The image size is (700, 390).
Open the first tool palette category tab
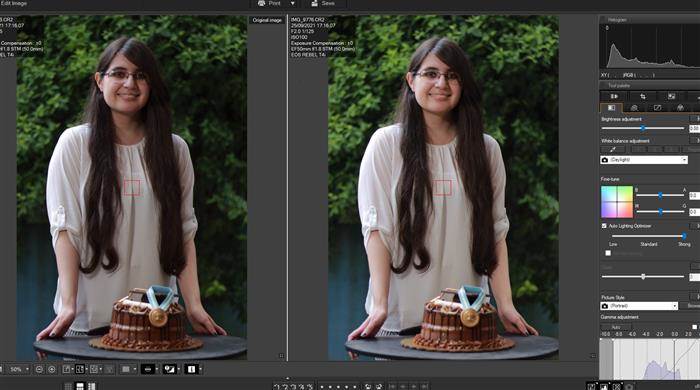614,96
